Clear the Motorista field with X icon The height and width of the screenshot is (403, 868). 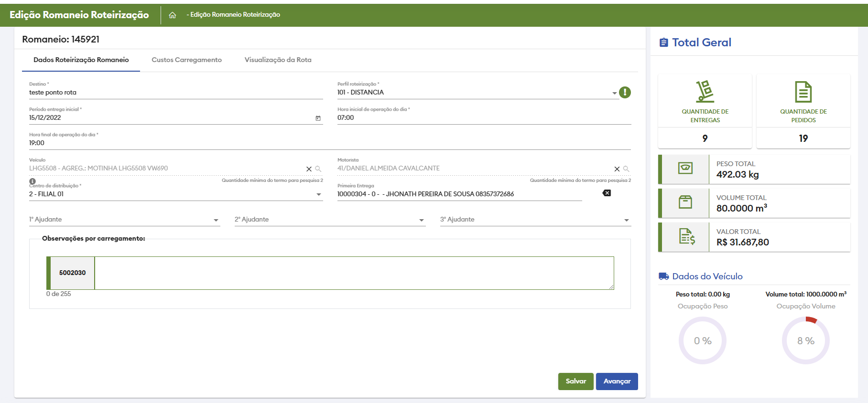(x=617, y=169)
